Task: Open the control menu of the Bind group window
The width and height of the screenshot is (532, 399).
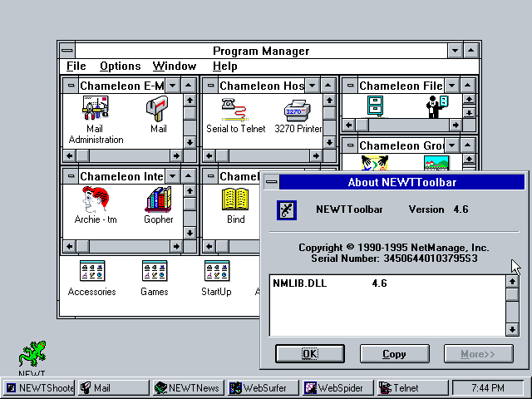Action: point(210,176)
